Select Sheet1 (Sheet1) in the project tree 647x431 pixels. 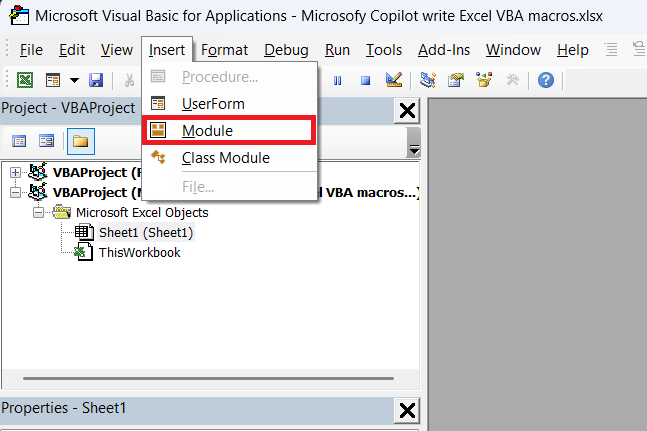(x=146, y=233)
